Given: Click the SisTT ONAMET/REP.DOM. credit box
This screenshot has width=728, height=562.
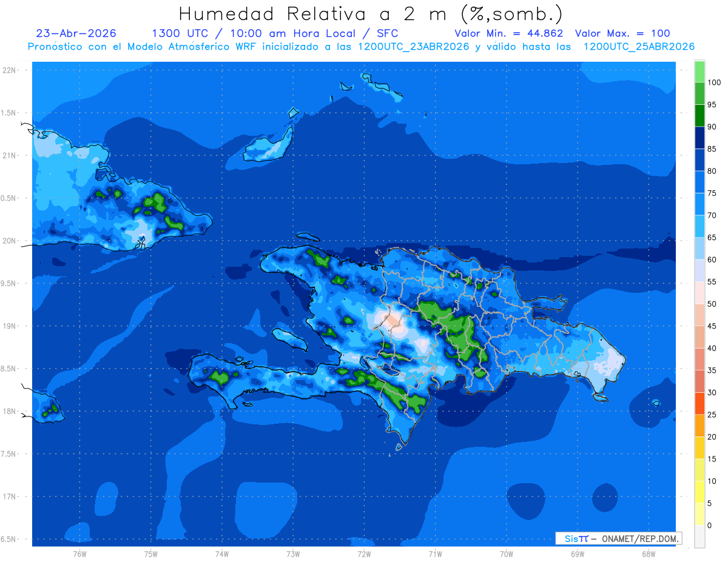Looking at the screenshot, I should point(618,538).
